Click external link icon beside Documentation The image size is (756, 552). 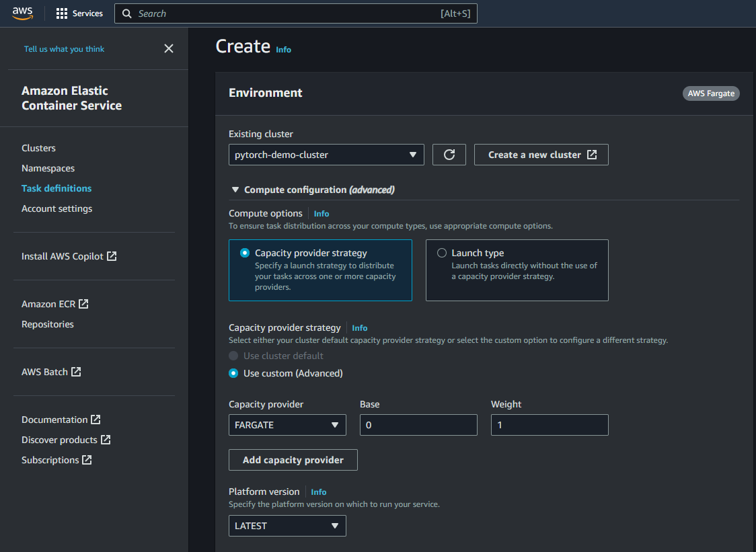pyautogui.click(x=96, y=420)
